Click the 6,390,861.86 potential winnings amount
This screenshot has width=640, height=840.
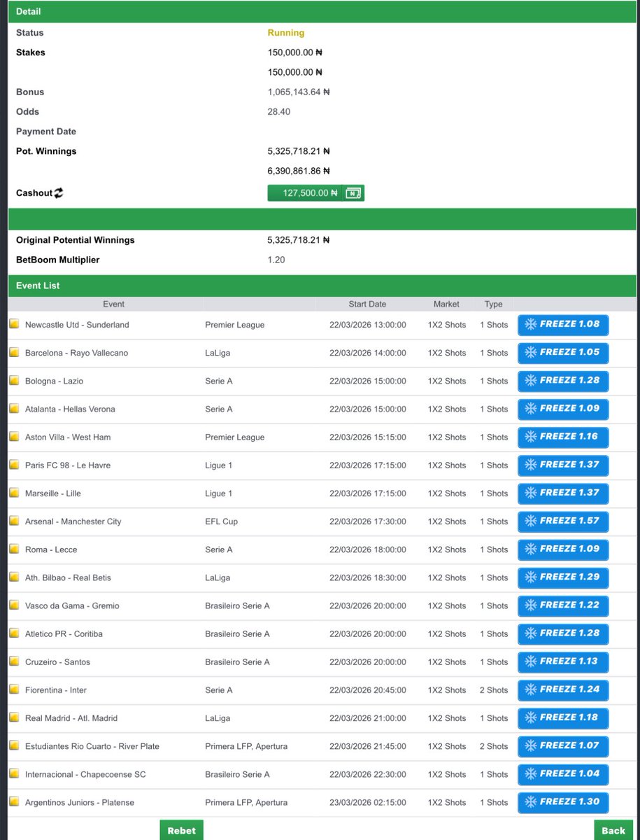[x=299, y=171]
